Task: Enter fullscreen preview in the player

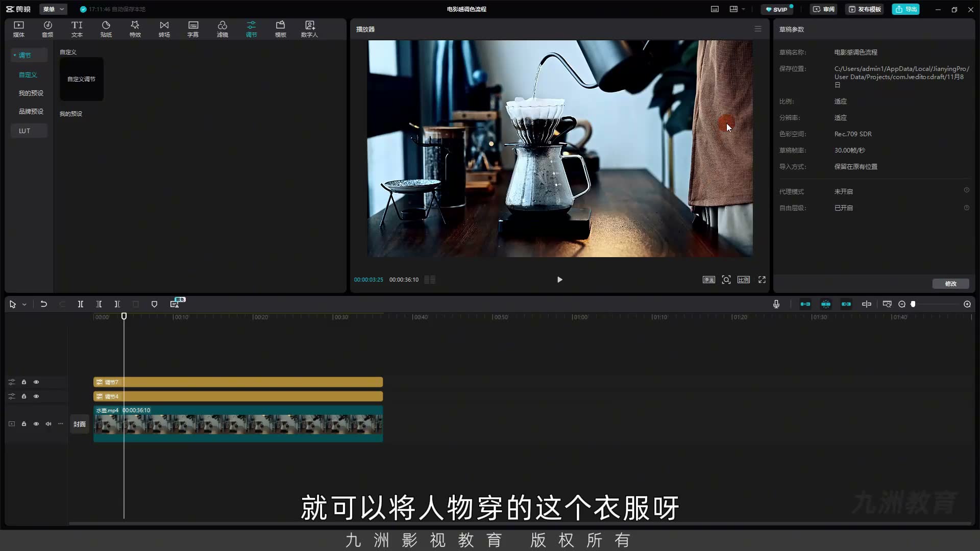Action: [762, 280]
